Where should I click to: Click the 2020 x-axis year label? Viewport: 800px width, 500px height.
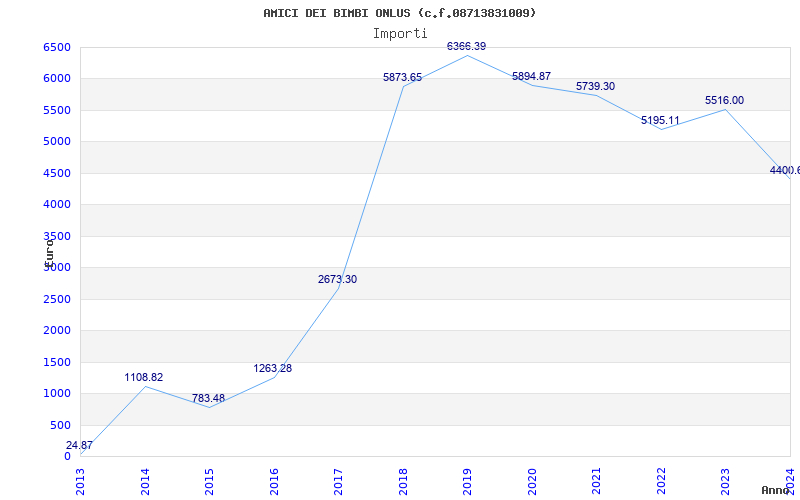point(532,482)
